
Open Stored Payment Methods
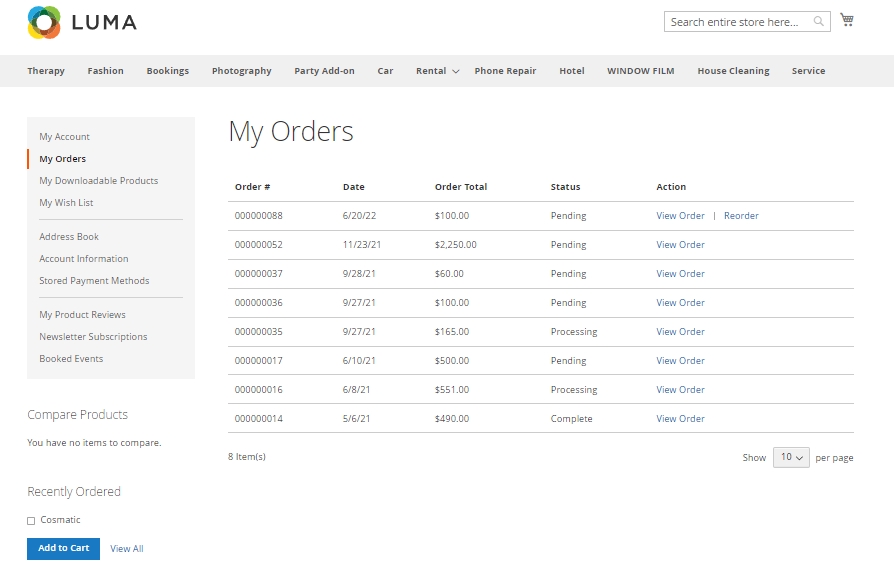click(x=94, y=281)
